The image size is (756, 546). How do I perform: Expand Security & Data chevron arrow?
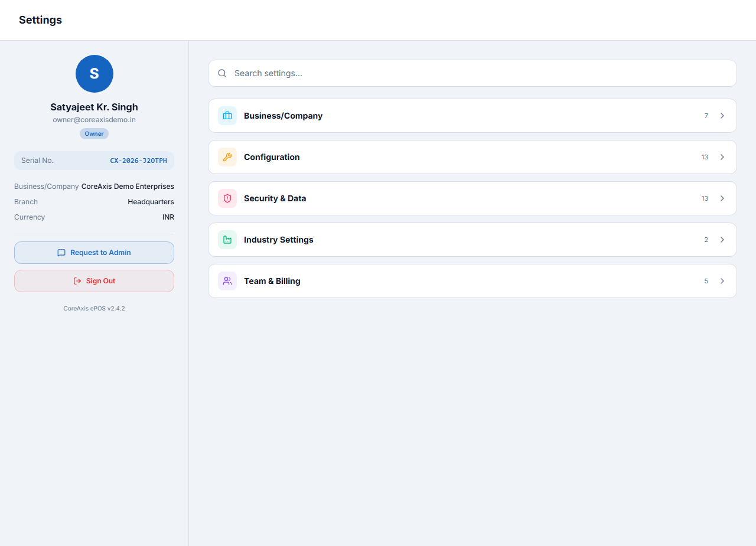click(722, 198)
